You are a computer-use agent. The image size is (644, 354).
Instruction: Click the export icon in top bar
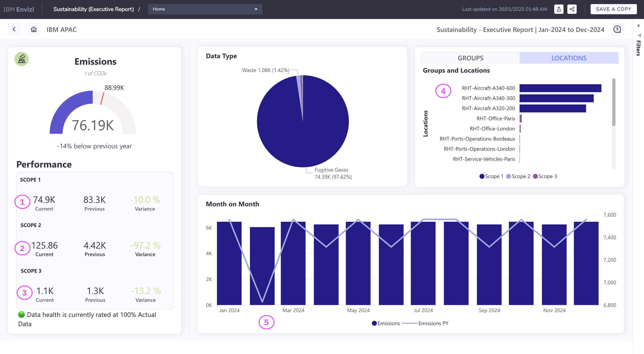559,9
